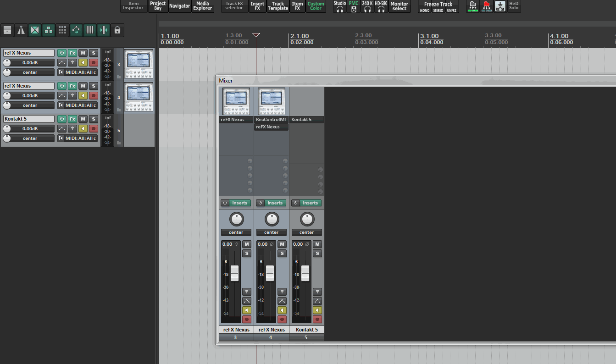Viewport: 616px width, 364px height.
Task: Toggle the FX bypass power on mixer strip 4
Action: (260, 203)
